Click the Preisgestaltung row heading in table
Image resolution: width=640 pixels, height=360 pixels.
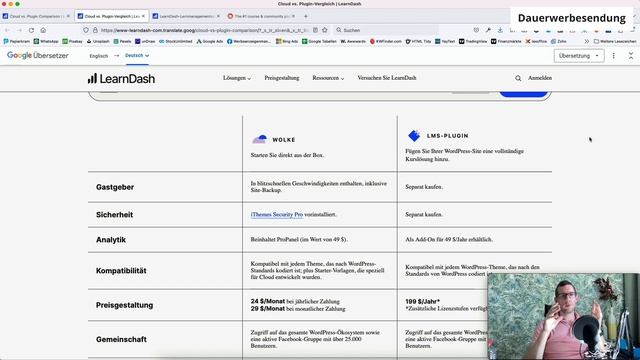pos(124,305)
